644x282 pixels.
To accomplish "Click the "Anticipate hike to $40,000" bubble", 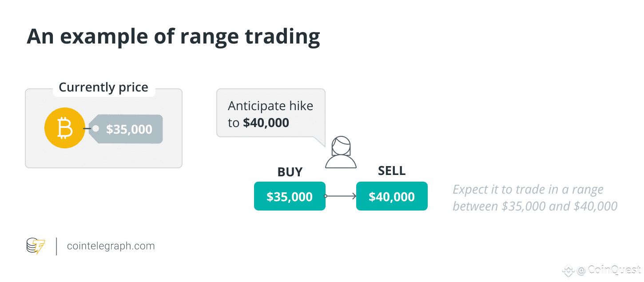I will (x=271, y=113).
